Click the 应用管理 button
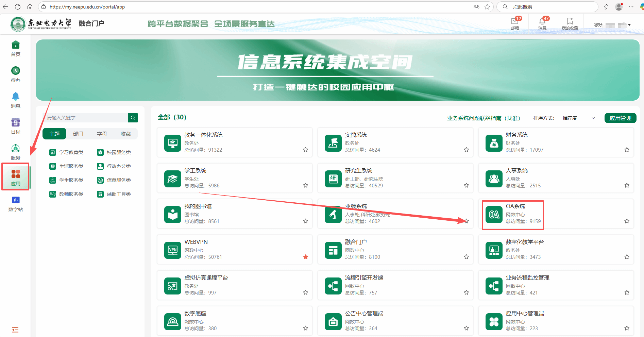The image size is (644, 337). [x=620, y=118]
